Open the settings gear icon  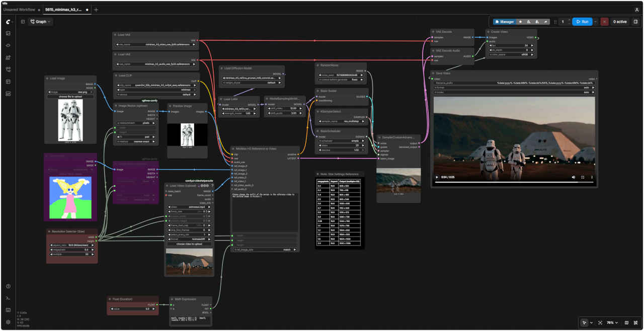pos(8,322)
